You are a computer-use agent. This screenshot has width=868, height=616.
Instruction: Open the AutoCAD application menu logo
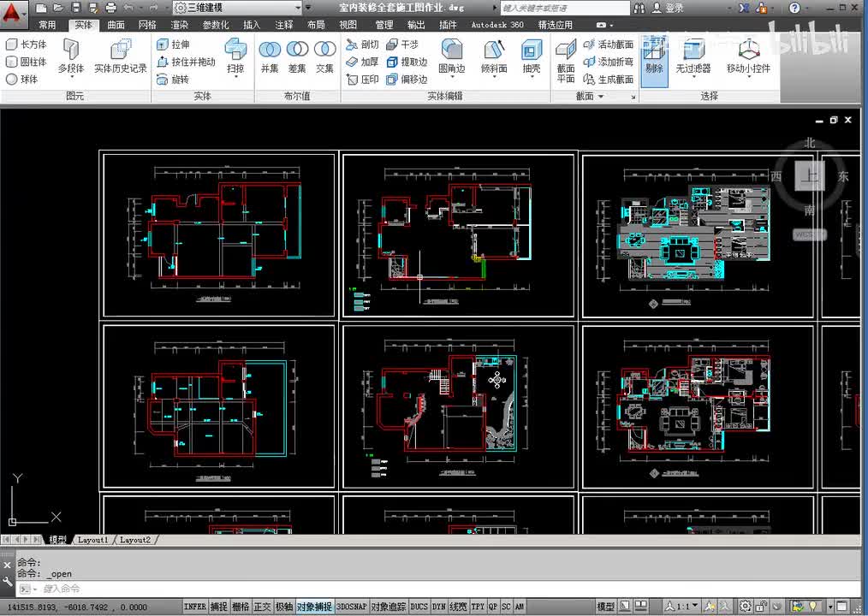click(12, 15)
